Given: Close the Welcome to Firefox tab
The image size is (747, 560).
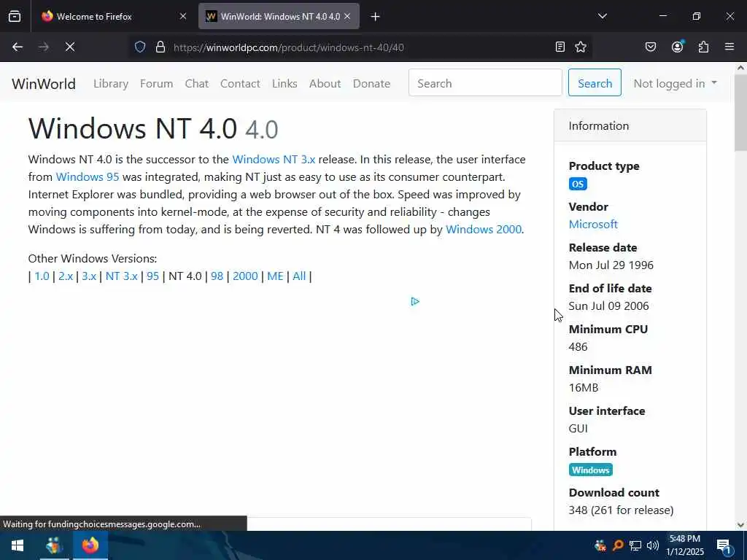Looking at the screenshot, I should 183,17.
